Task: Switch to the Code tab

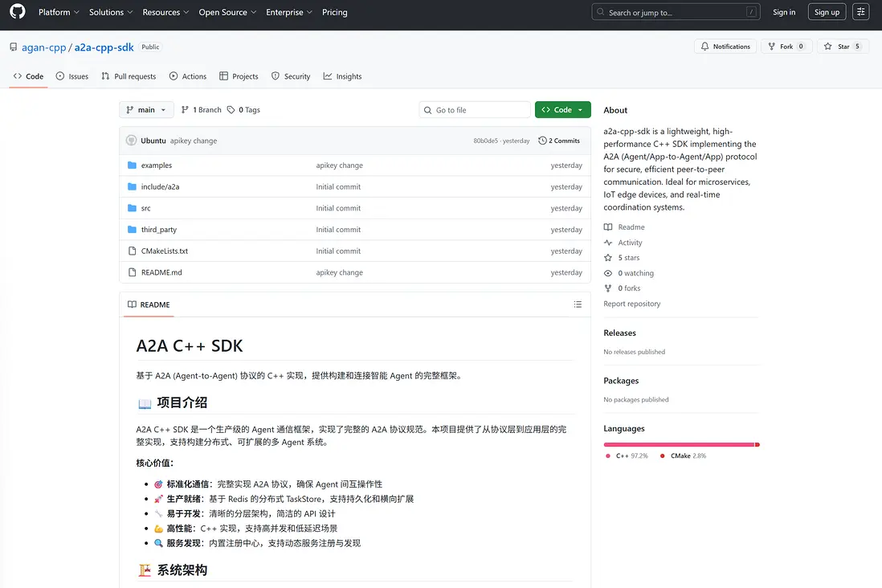Action: [28, 76]
